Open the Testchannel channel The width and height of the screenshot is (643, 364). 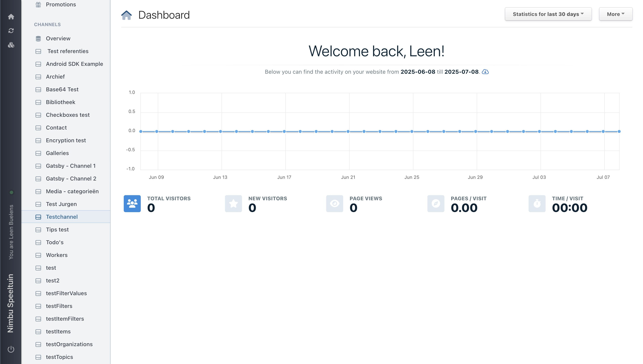click(x=62, y=217)
